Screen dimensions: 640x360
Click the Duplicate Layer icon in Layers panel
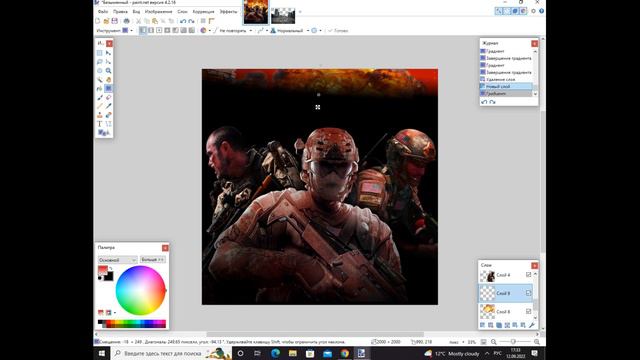pos(499,325)
